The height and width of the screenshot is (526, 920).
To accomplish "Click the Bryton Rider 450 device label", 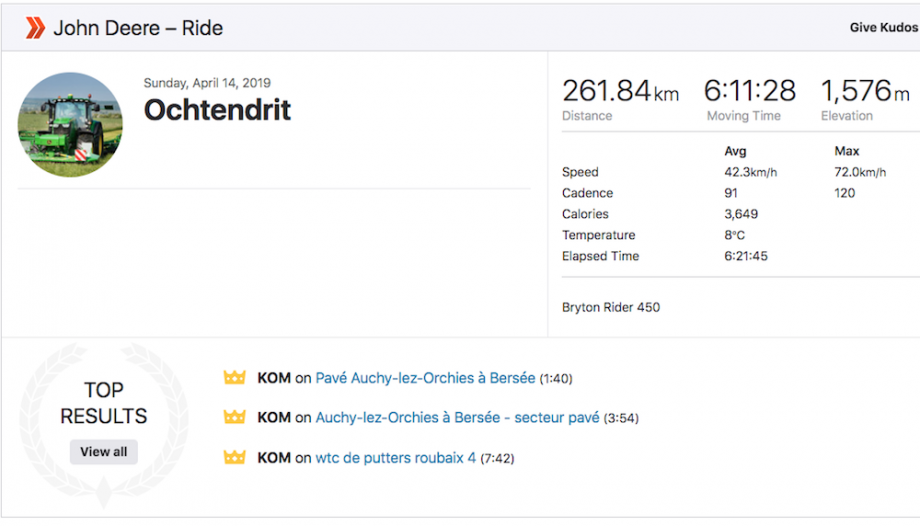I will [611, 307].
